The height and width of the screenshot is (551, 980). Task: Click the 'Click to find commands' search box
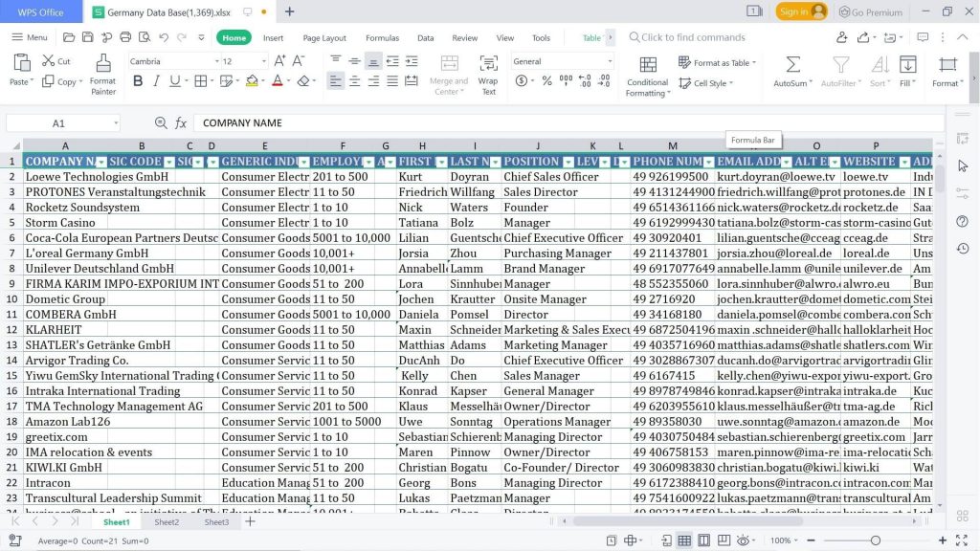(x=687, y=37)
